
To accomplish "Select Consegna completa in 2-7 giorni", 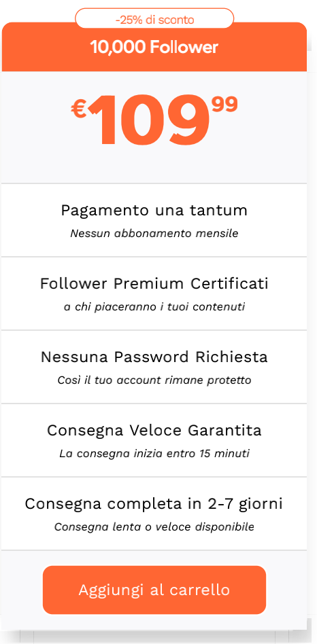I will (154, 504).
